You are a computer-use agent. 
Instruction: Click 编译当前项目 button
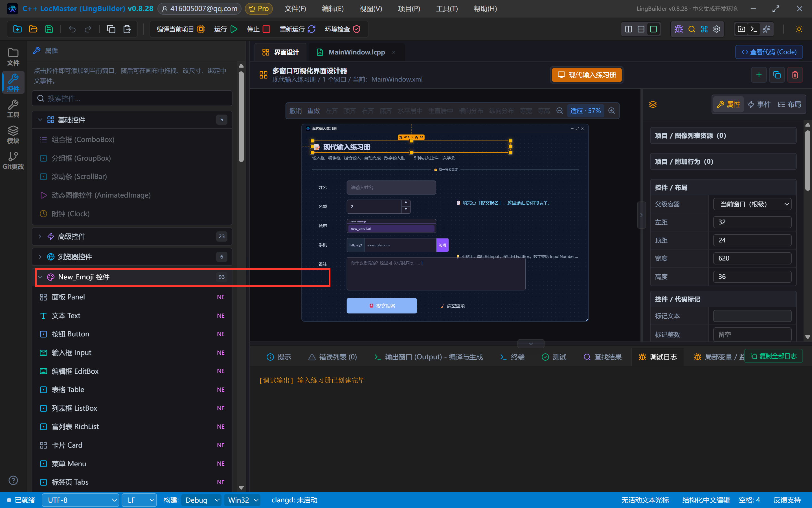coord(181,29)
